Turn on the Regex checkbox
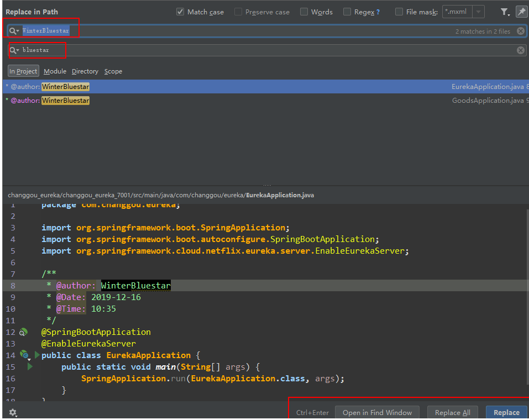This screenshot has width=529, height=420. pyautogui.click(x=347, y=12)
